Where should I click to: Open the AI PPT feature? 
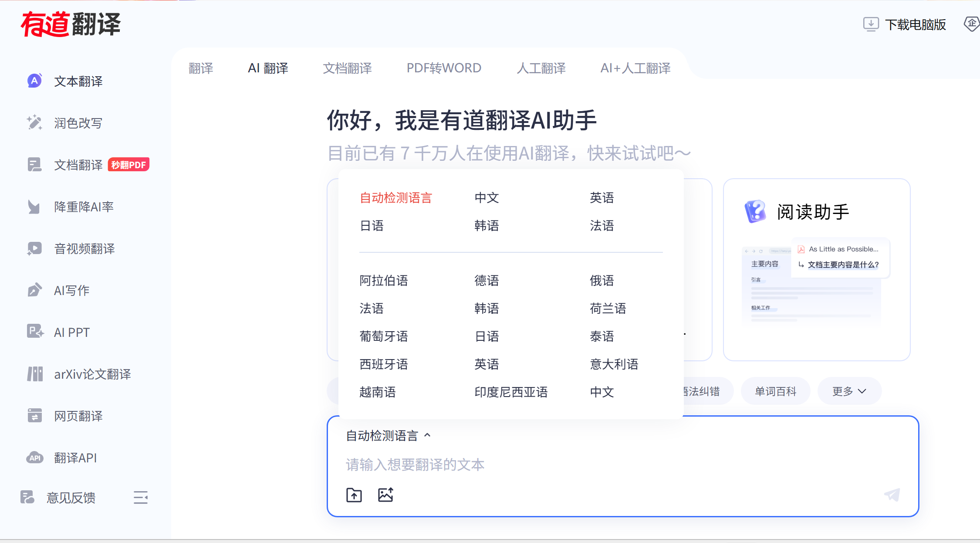click(71, 332)
